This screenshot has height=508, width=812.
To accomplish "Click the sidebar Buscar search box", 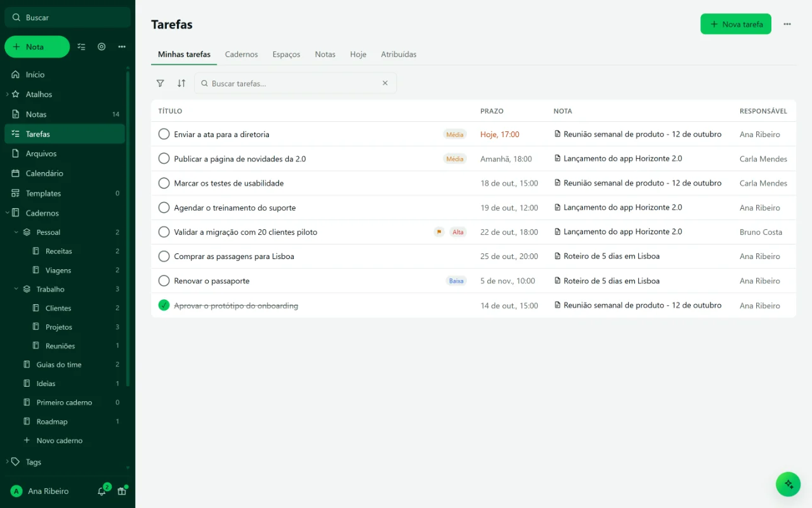I will pos(68,18).
